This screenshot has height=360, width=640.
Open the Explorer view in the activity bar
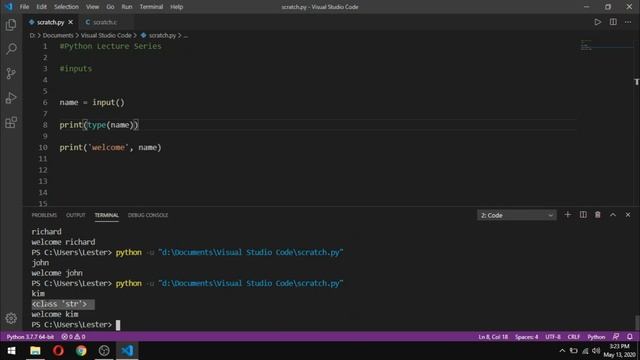[x=11, y=24]
